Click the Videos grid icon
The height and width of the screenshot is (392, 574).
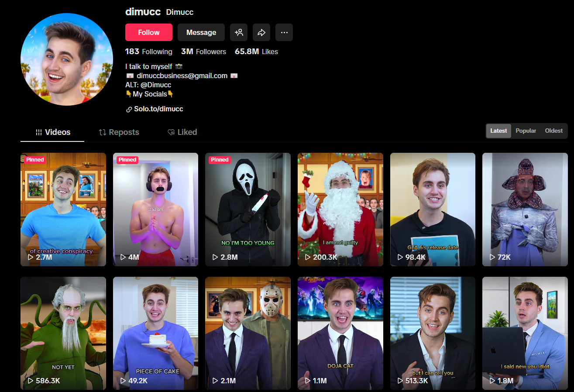pos(40,132)
